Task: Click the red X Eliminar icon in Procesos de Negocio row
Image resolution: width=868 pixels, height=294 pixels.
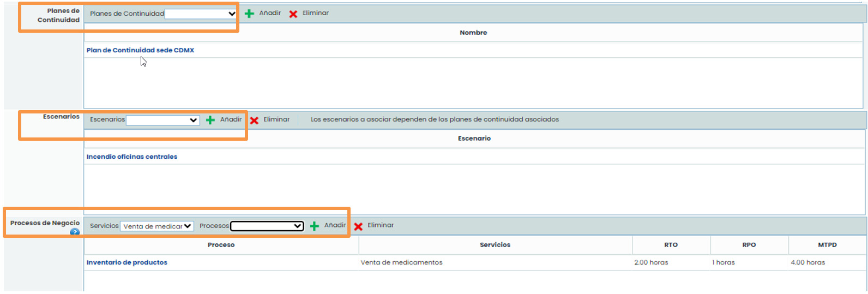Action: 358,226
